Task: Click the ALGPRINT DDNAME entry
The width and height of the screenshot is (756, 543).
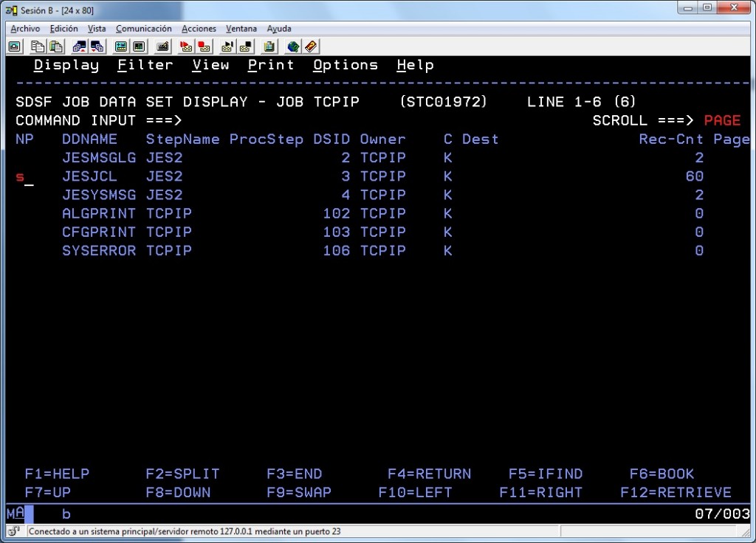Action: click(x=99, y=213)
